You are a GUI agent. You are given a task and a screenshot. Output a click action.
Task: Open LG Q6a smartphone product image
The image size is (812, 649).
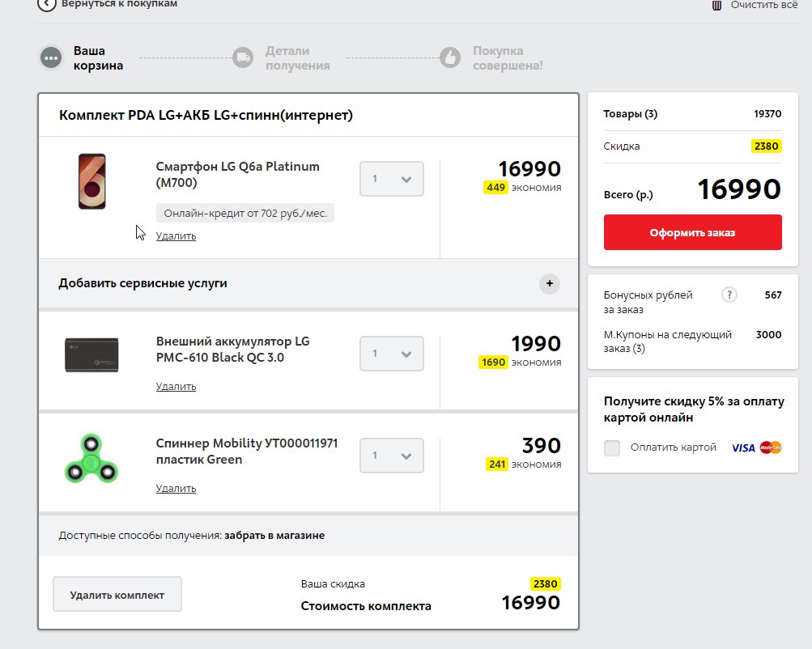point(91,181)
